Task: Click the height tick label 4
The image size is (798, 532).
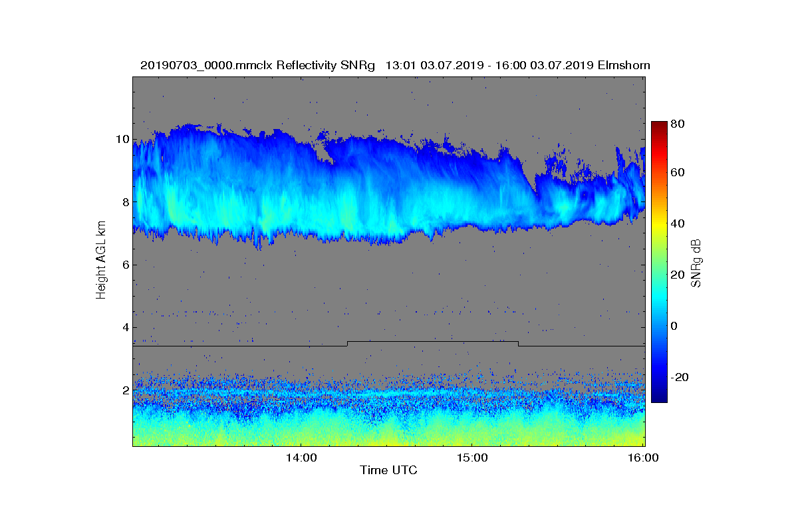Action: 124,327
